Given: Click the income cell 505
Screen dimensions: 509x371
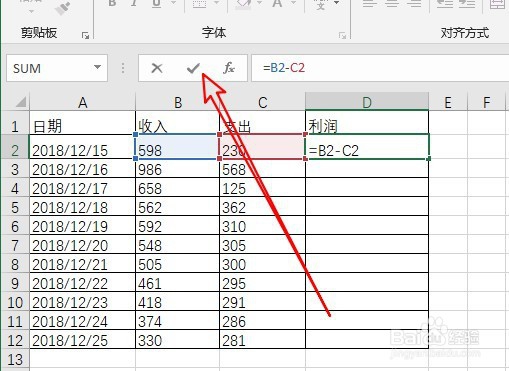Looking at the screenshot, I should pyautogui.click(x=178, y=263).
